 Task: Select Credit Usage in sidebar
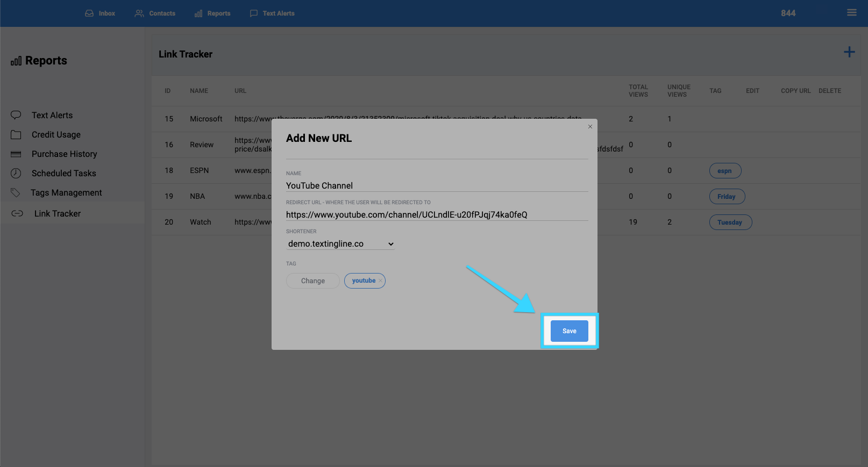56,134
